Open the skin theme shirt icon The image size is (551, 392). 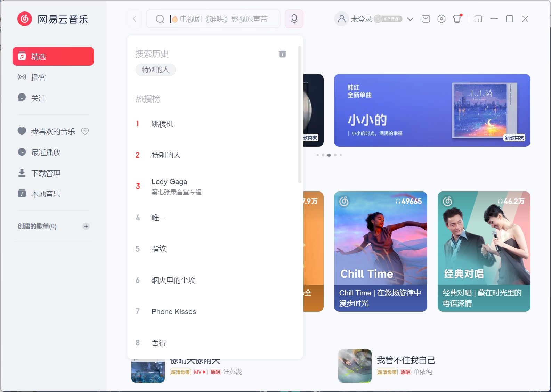coord(457,18)
